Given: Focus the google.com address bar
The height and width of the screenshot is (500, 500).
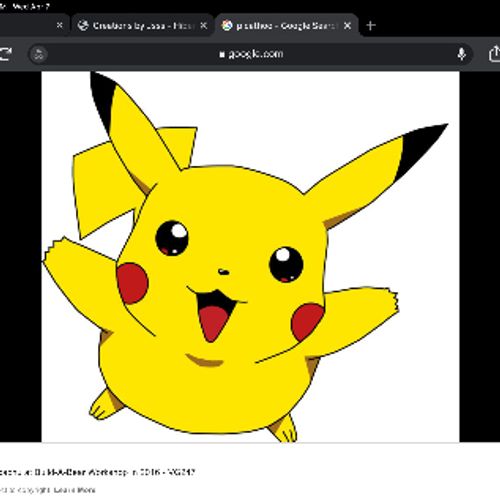Looking at the screenshot, I should click(251, 54).
